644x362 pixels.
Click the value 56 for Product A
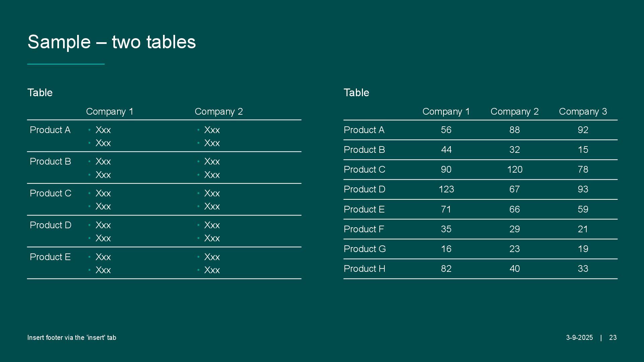coord(446,130)
